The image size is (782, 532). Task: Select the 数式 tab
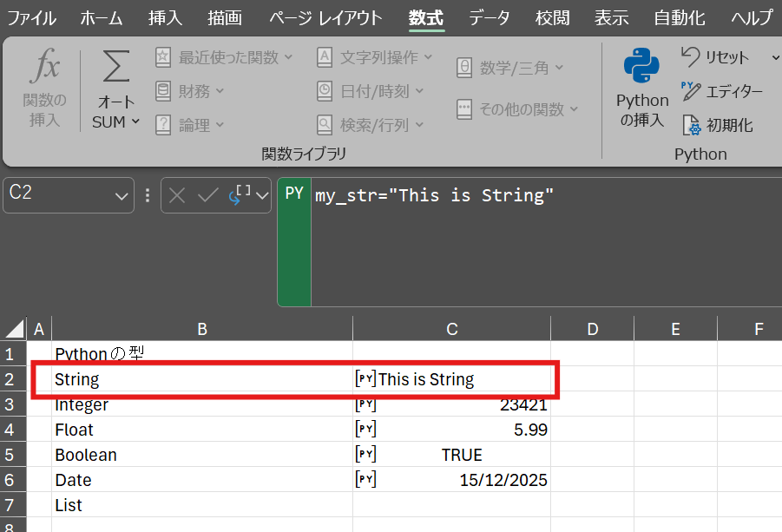click(x=426, y=18)
